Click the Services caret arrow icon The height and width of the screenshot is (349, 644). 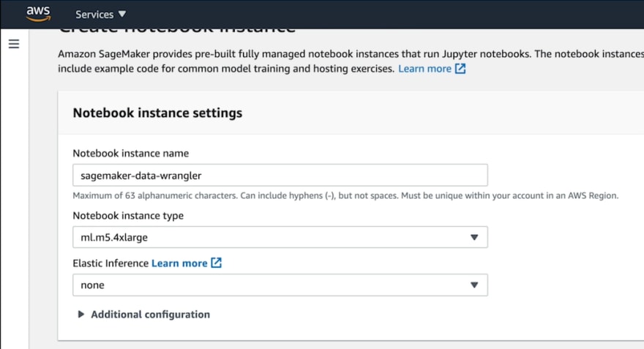click(x=122, y=14)
